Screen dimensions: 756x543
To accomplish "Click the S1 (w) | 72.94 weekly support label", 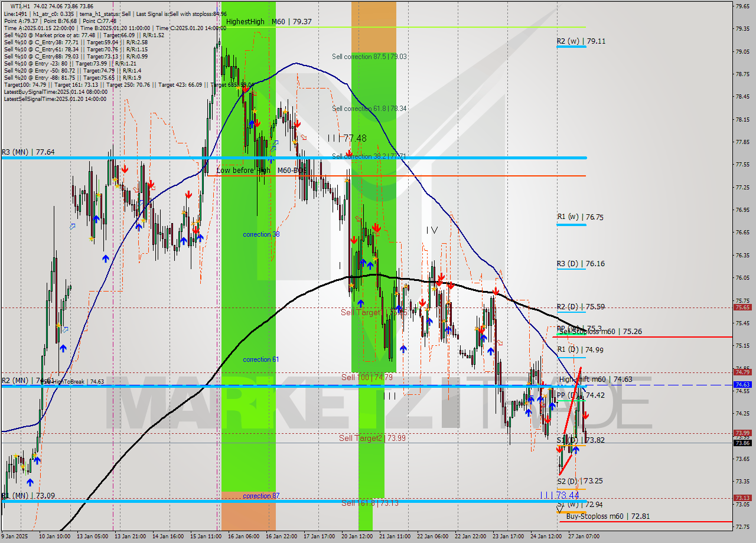I will coord(580,505).
